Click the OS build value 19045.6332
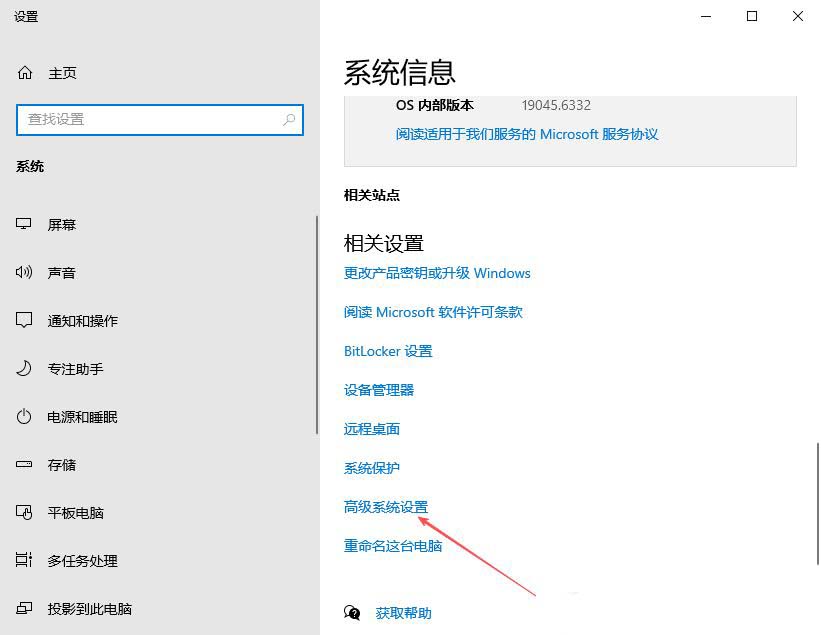 [x=556, y=105]
